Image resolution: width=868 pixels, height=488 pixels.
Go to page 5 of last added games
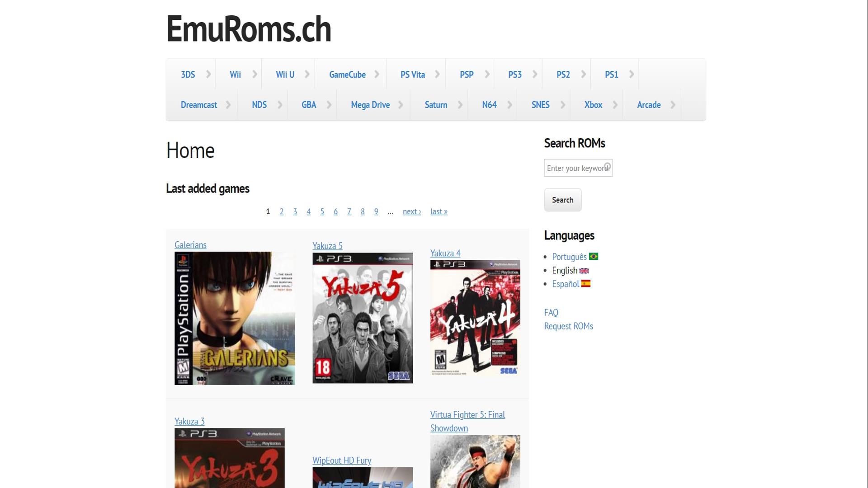[x=322, y=211]
